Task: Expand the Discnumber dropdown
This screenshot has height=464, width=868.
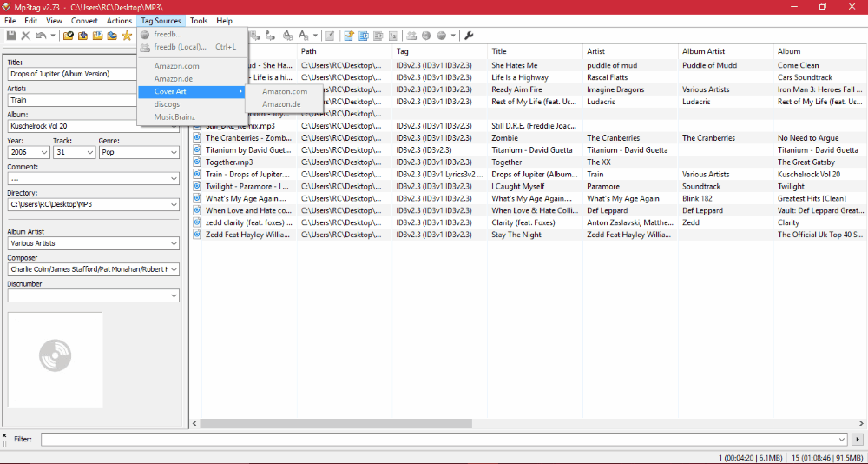Action: 174,296
